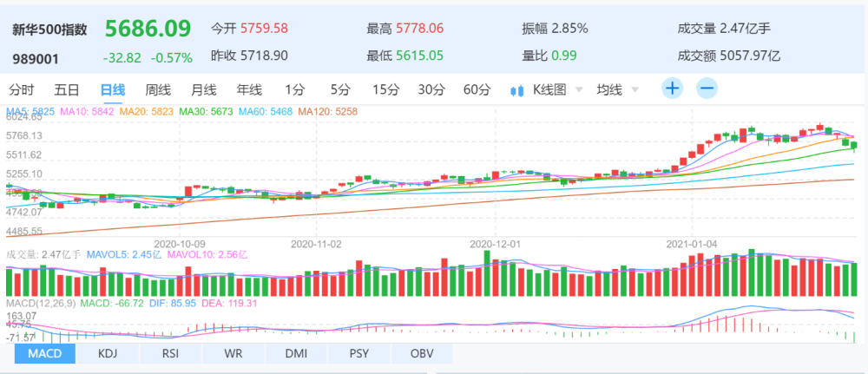This screenshot has height=374, width=868.
Task: Select the 日线 daily chart tab
Action: [113, 89]
